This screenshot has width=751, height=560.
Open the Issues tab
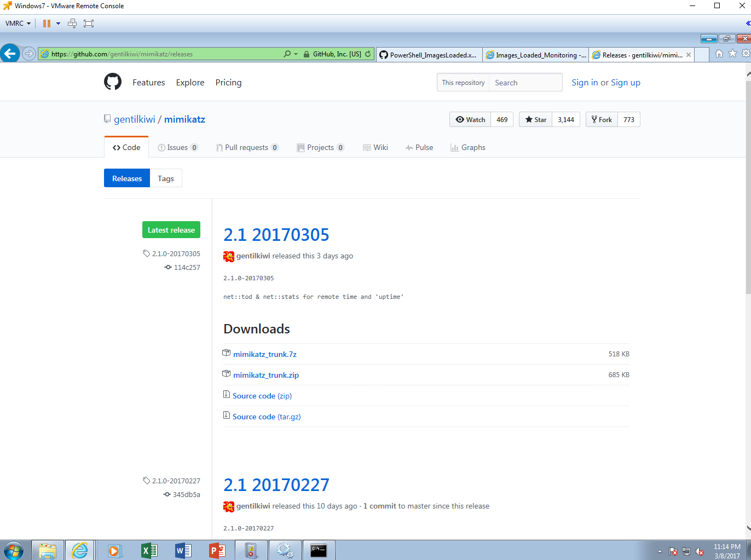point(178,147)
